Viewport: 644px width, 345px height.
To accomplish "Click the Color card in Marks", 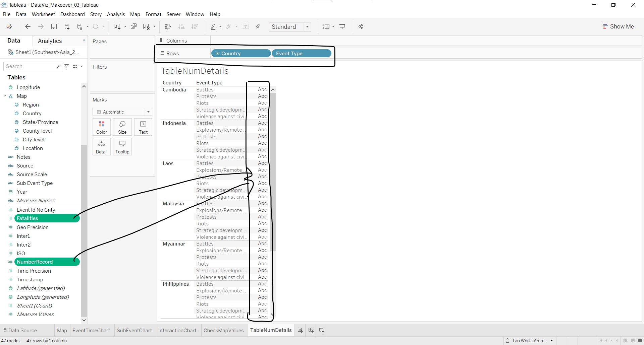I will (102, 127).
